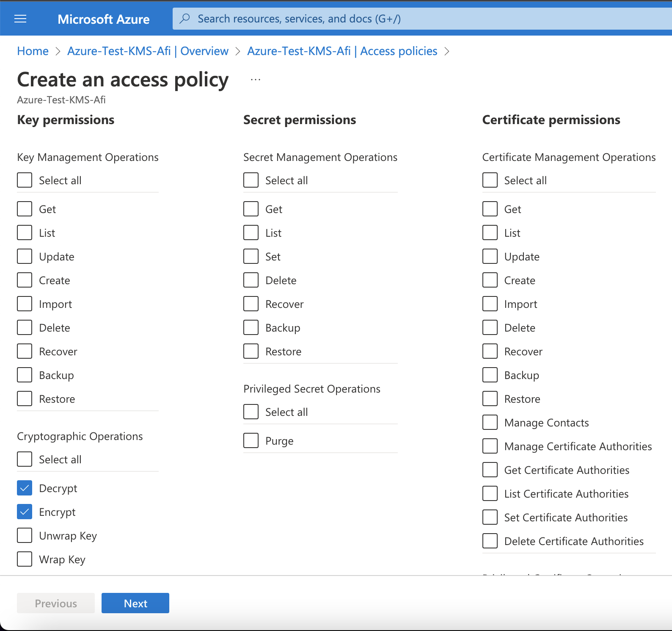Open Azure-Test-KMS-Afi Access policies breadcrumb

[342, 51]
